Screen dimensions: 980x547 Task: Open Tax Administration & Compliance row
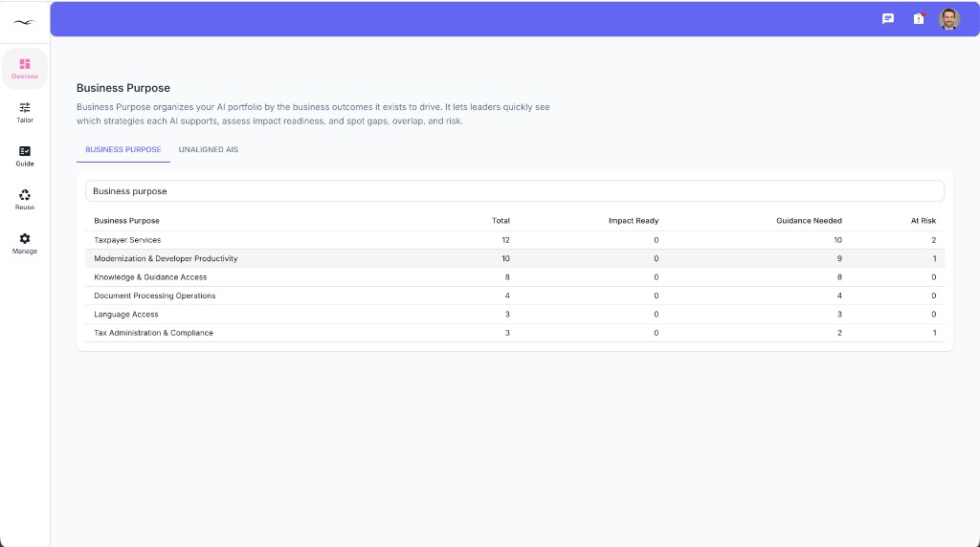(x=514, y=333)
